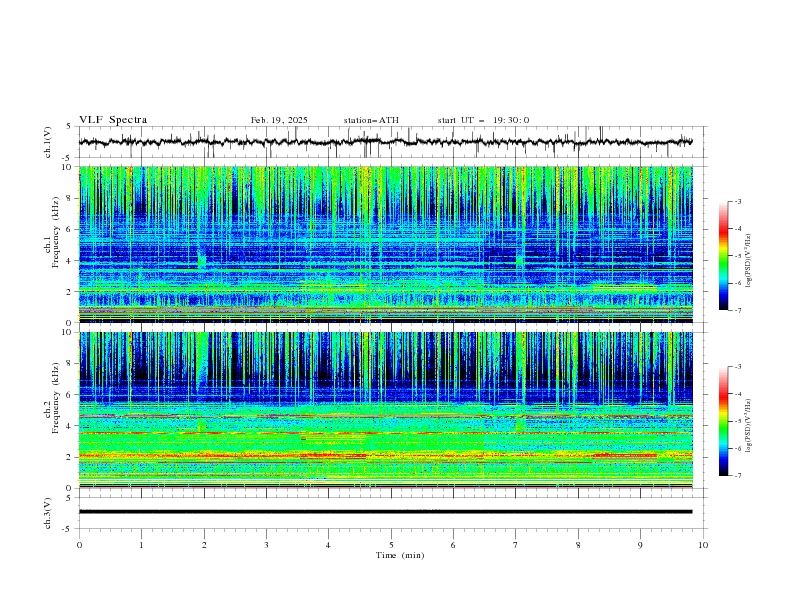Click the "-3" tick on upper colorbar
Viewport: 792px width, 612px height.
pos(738,201)
